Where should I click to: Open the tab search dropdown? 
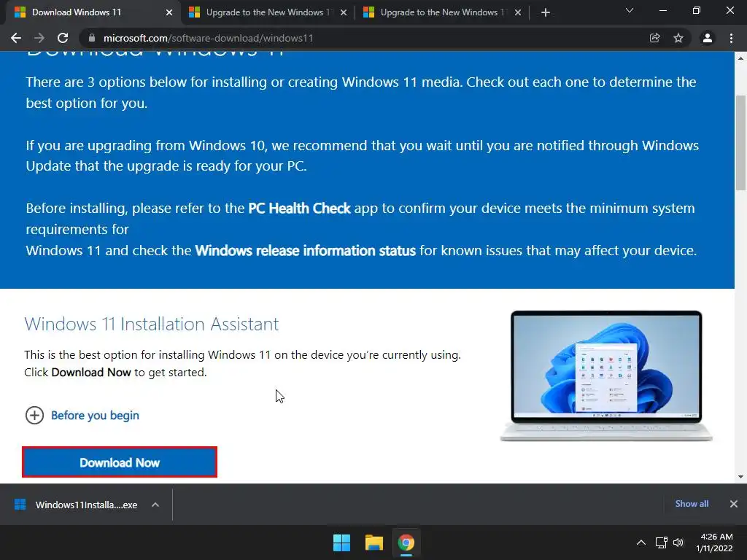point(630,10)
